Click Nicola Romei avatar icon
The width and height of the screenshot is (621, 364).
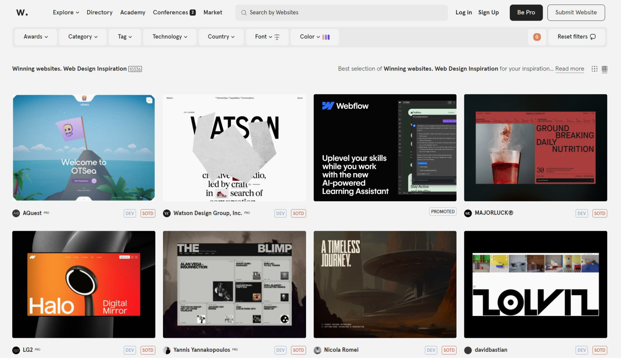tap(318, 350)
